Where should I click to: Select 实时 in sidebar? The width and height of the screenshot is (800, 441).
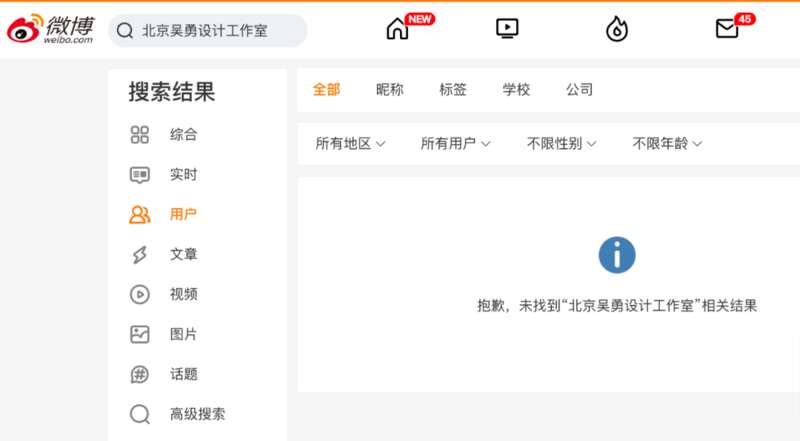click(183, 175)
